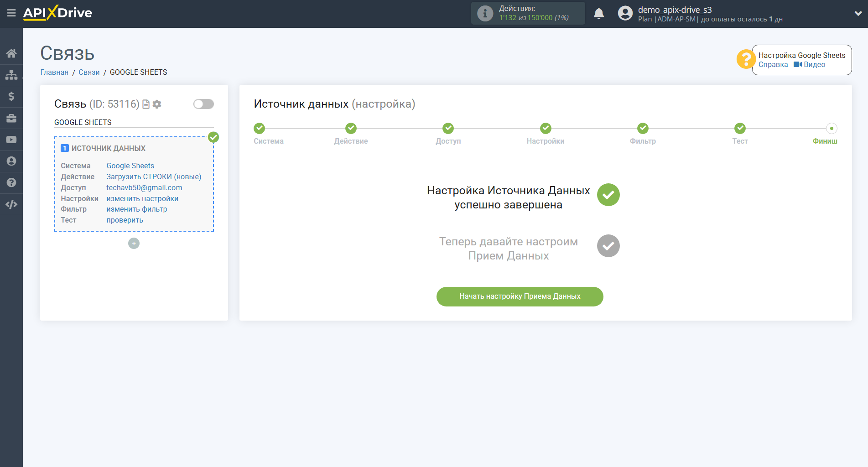Image resolution: width=868 pixels, height=467 pixels.
Task: Click the document icon next to connection ID
Action: (146, 104)
